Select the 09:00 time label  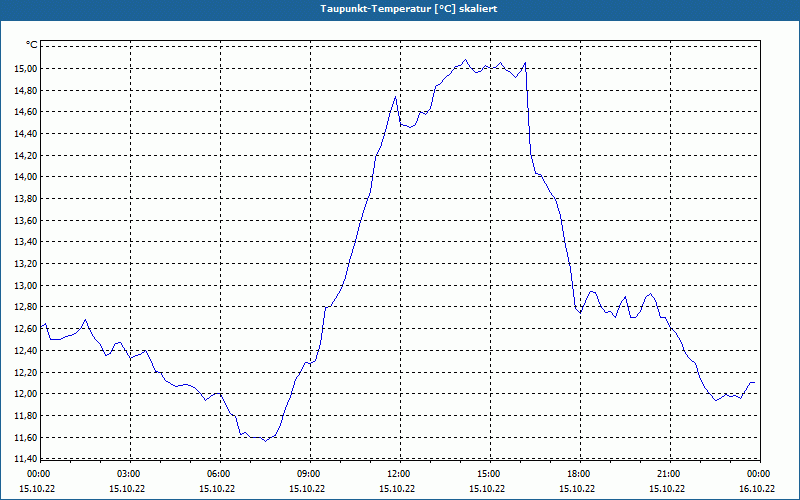(x=310, y=474)
